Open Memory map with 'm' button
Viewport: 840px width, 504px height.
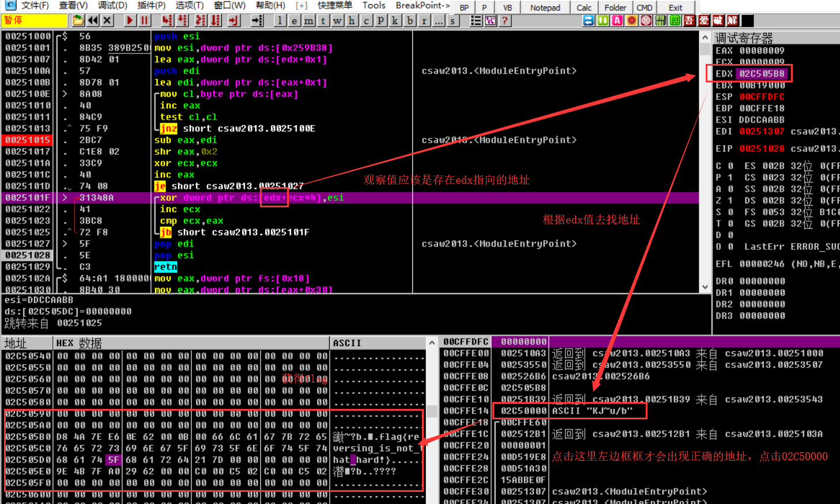pos(309,21)
